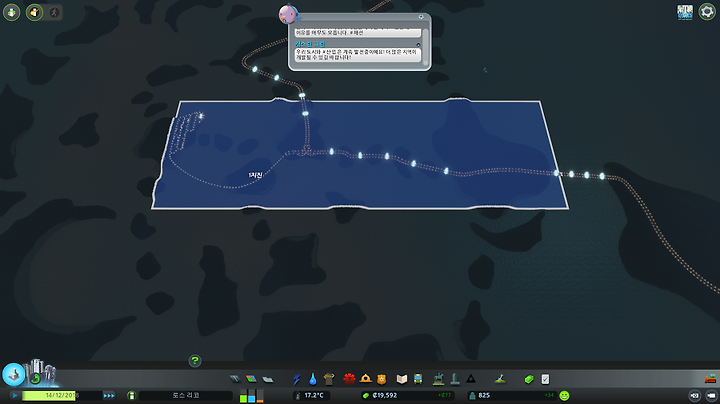Open the Economy money panel
The width and height of the screenshot is (720, 404).
pos(529,379)
